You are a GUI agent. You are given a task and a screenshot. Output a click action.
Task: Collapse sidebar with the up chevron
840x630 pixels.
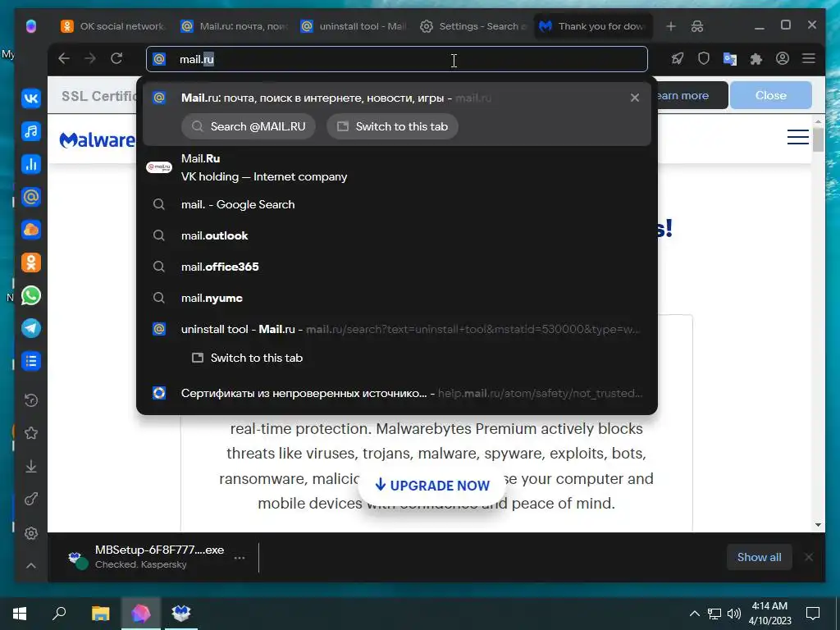[31, 566]
